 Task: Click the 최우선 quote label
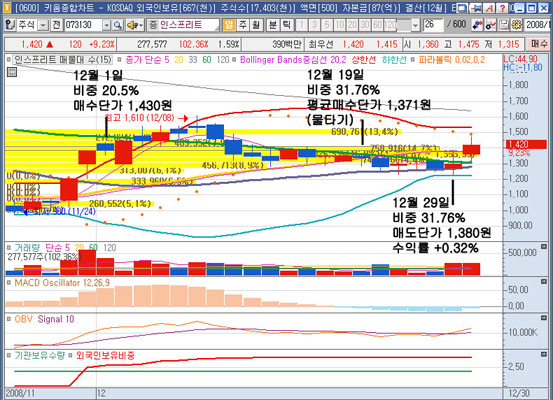pos(321,44)
